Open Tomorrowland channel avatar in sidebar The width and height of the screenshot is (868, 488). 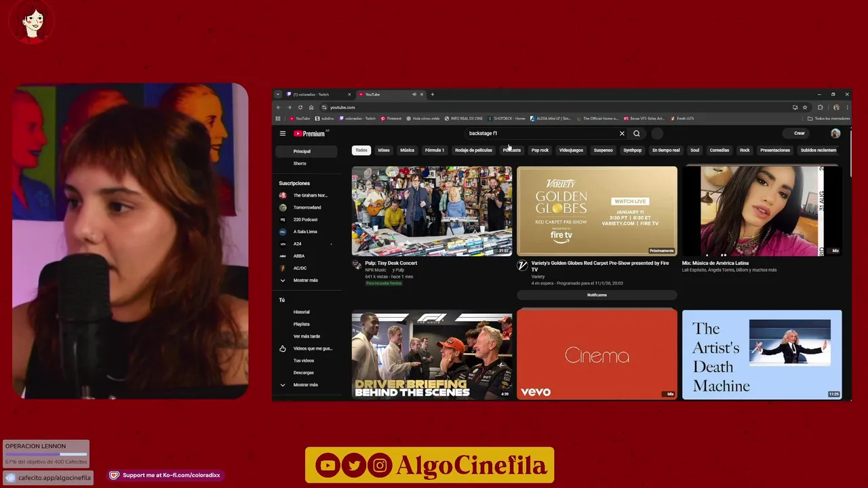click(283, 207)
